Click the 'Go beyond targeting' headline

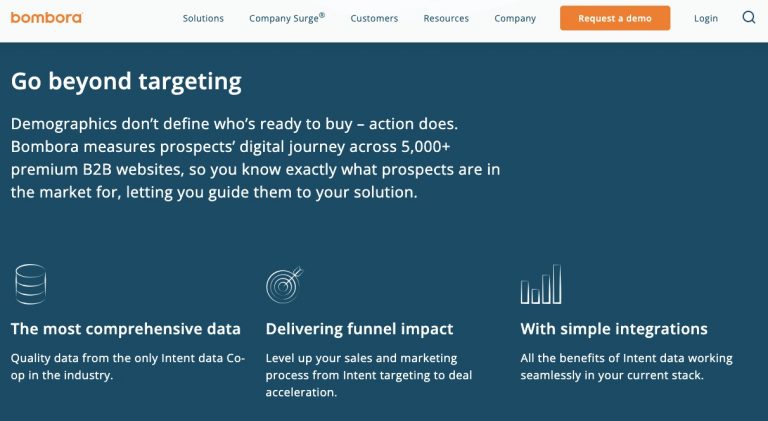pos(126,82)
